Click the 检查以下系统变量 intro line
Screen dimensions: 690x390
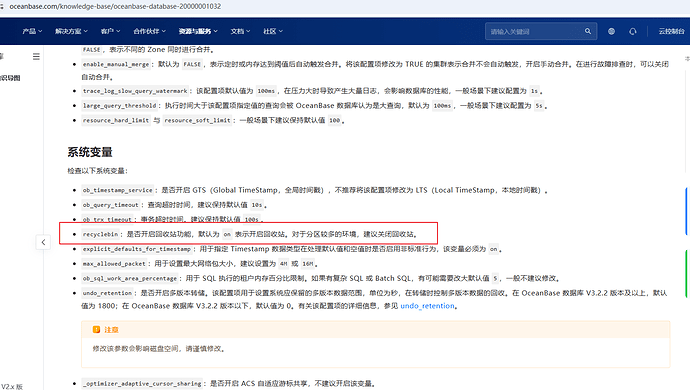tap(97, 171)
